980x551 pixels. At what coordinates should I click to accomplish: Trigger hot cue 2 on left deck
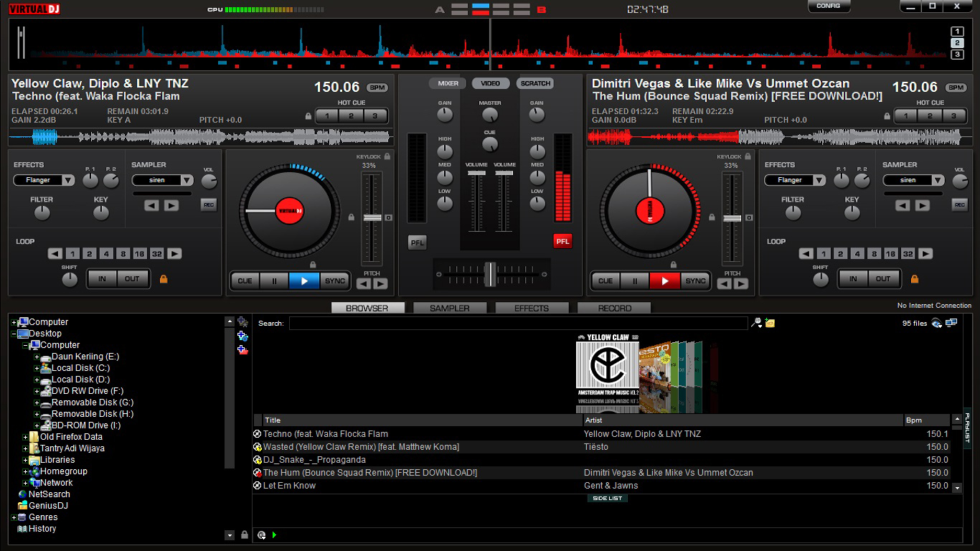tap(351, 116)
